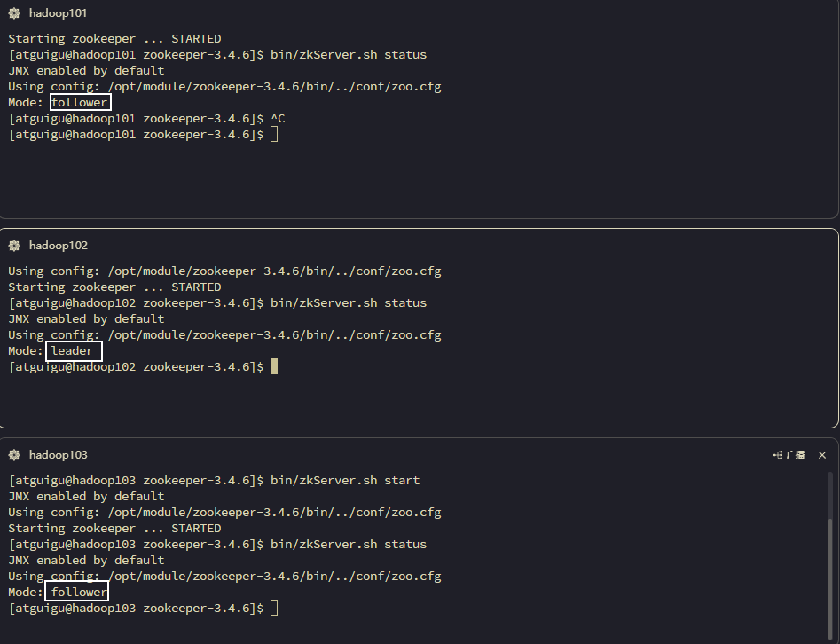Focus the block cursor in hadoop102 terminal
This screenshot has width=840, height=644.
click(274, 366)
